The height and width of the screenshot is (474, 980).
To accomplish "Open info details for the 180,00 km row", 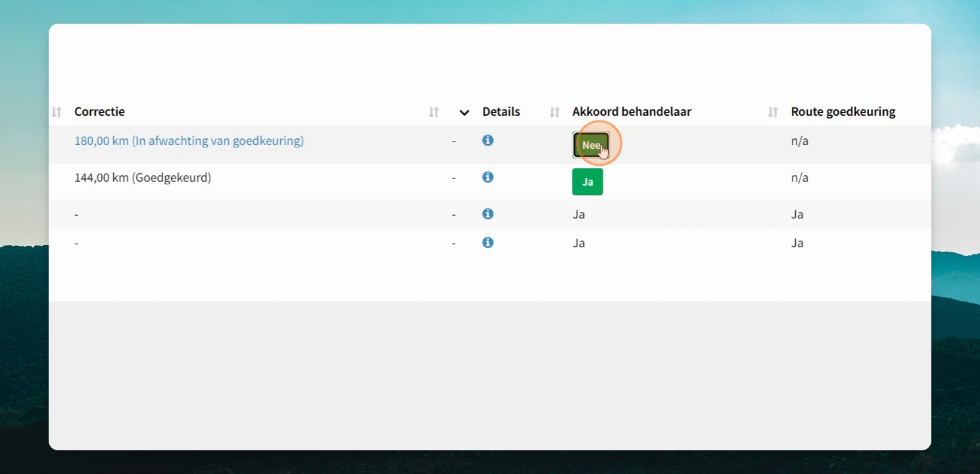I will pyautogui.click(x=487, y=140).
